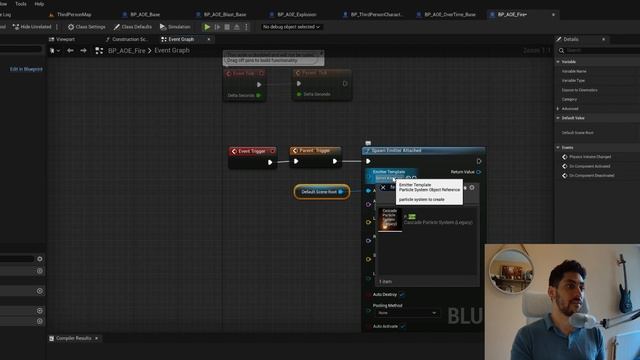Open the Pooling Method dropdown
The width and height of the screenshot is (640, 360).
pos(407,313)
